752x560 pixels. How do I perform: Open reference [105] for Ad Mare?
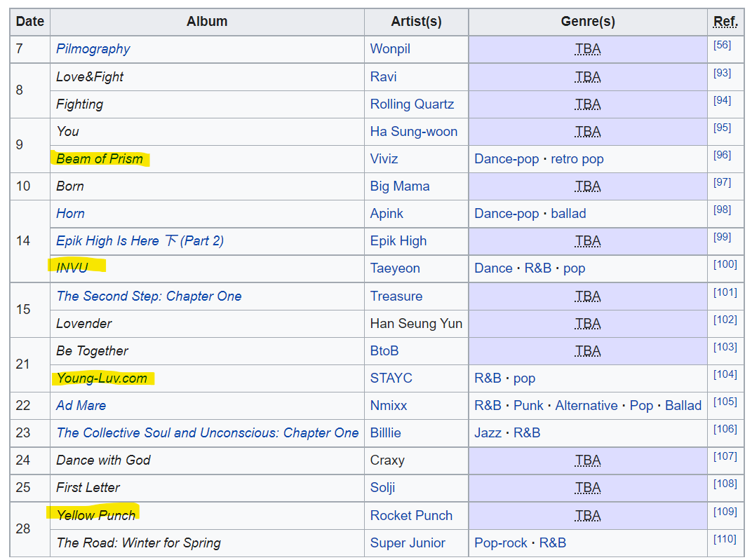click(x=725, y=402)
